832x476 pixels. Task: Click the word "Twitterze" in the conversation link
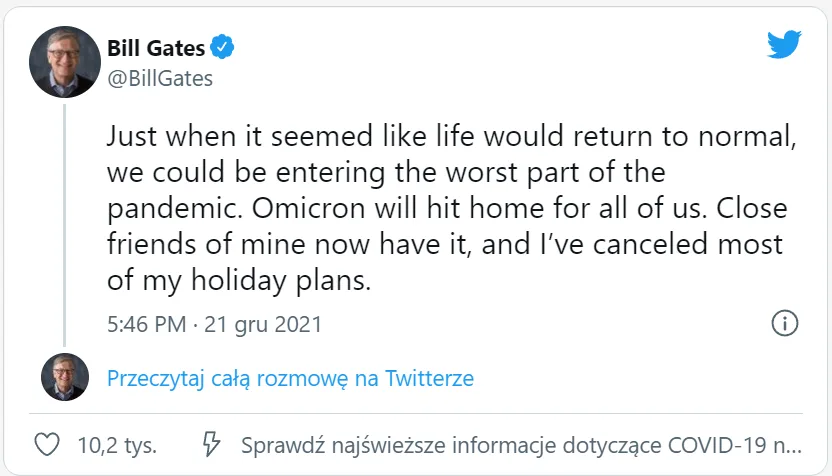pos(430,379)
